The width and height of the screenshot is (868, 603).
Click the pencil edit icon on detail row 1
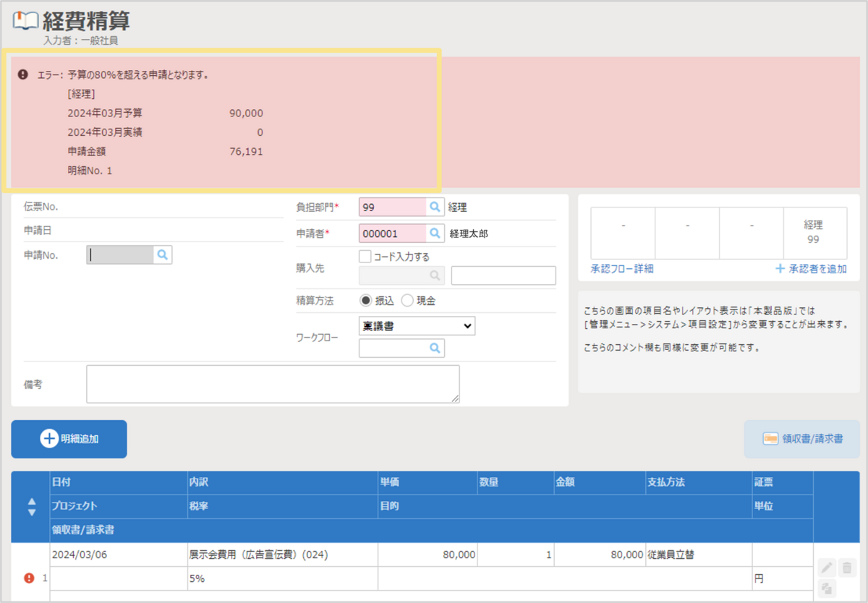click(827, 568)
